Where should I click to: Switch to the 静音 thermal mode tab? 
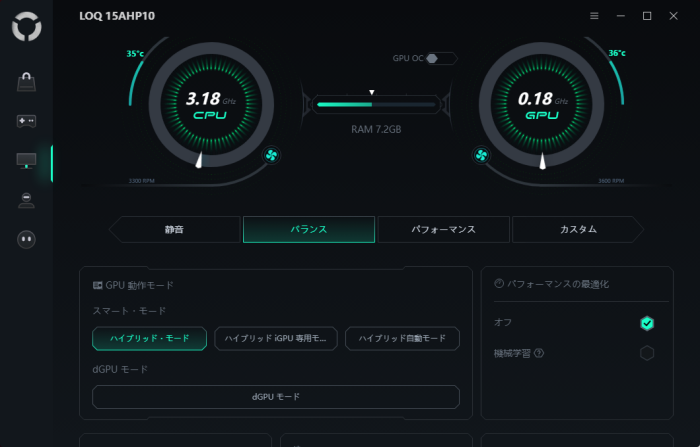click(x=175, y=230)
